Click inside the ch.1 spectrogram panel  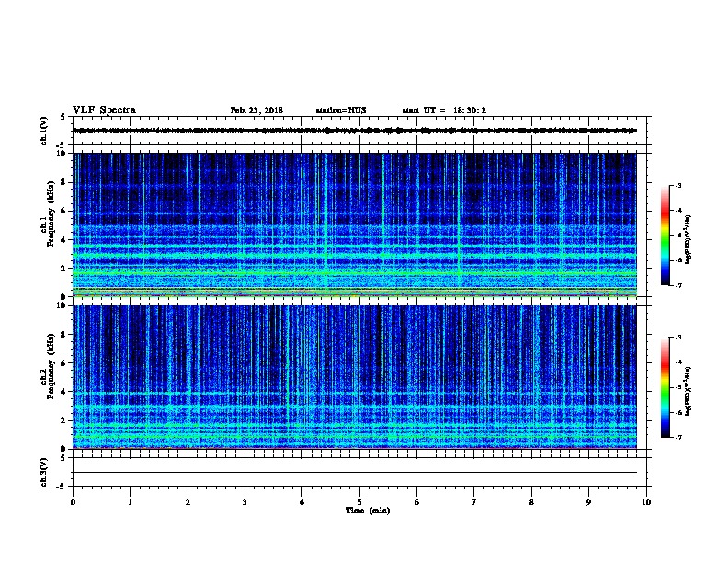(355, 224)
